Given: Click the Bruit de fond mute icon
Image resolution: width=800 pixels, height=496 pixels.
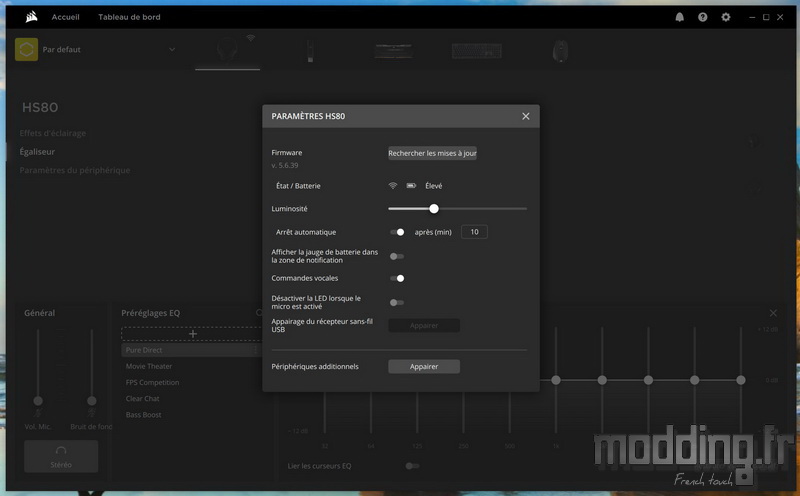Looking at the screenshot, I should pos(91,413).
